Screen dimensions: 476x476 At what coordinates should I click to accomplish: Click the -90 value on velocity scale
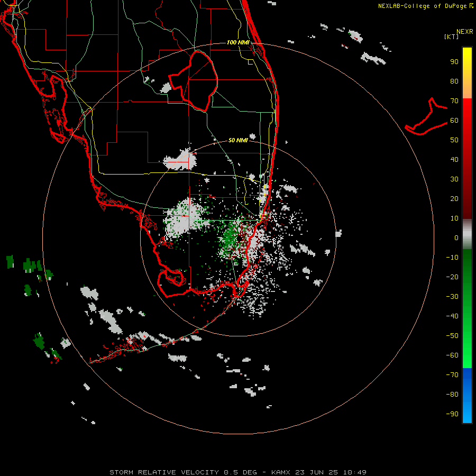click(x=452, y=414)
